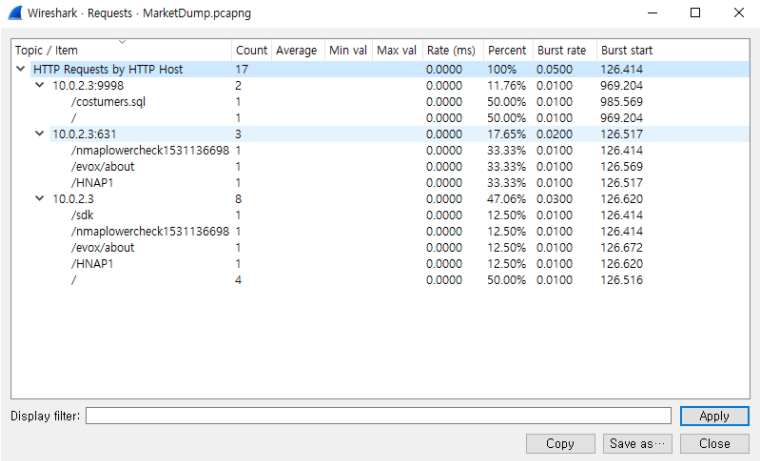Open the Save as dialog
This screenshot has width=760, height=461.
coord(637,444)
